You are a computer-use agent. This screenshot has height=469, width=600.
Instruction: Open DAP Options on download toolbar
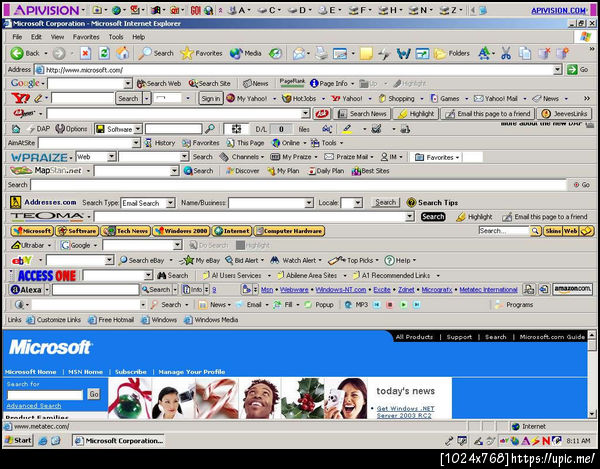(71, 129)
